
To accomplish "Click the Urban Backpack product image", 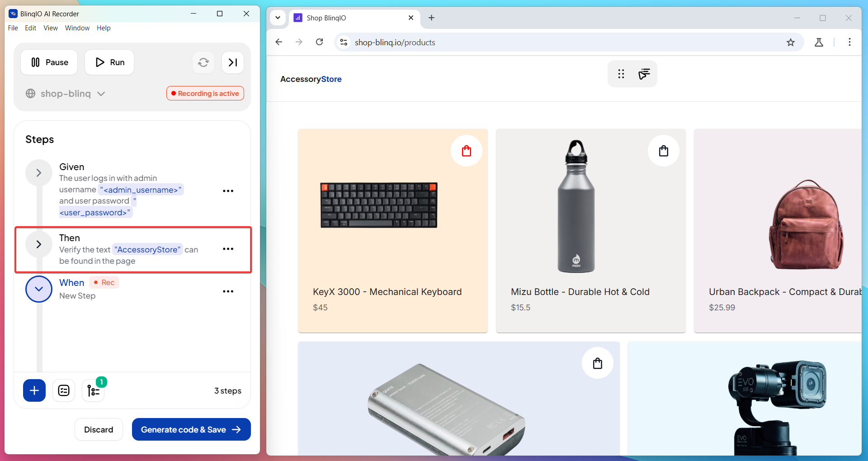I will click(x=806, y=224).
